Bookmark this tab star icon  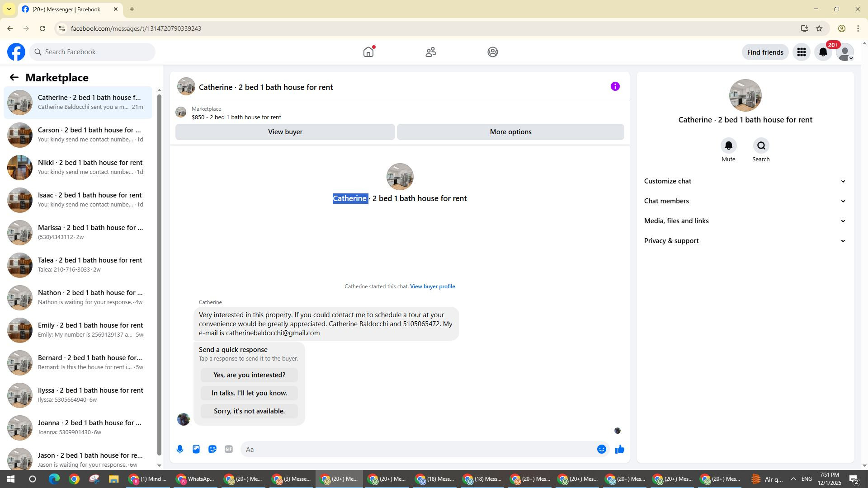pos(819,28)
